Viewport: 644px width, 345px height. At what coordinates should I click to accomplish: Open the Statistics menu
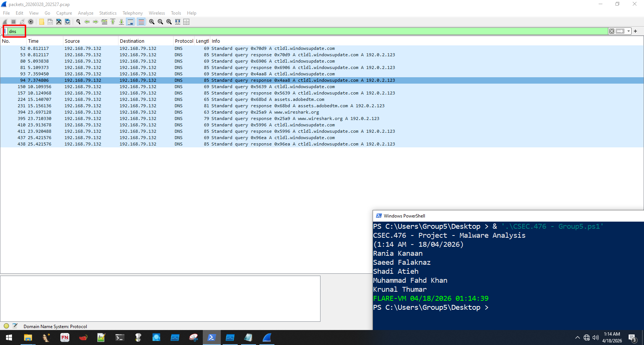(108, 13)
